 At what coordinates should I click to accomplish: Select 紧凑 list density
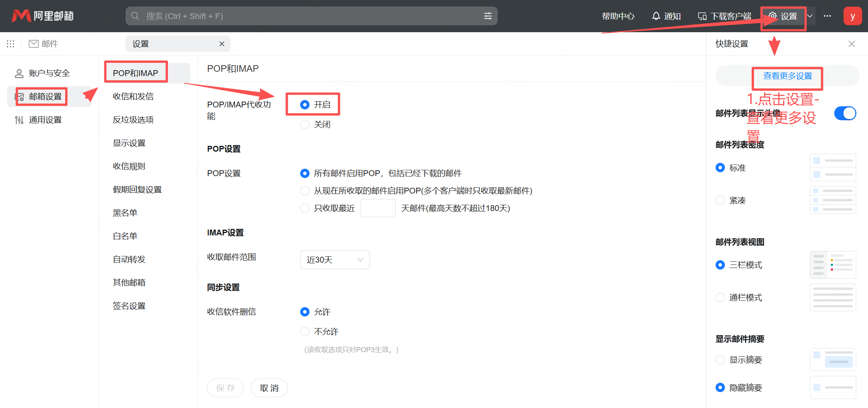pyautogui.click(x=720, y=200)
